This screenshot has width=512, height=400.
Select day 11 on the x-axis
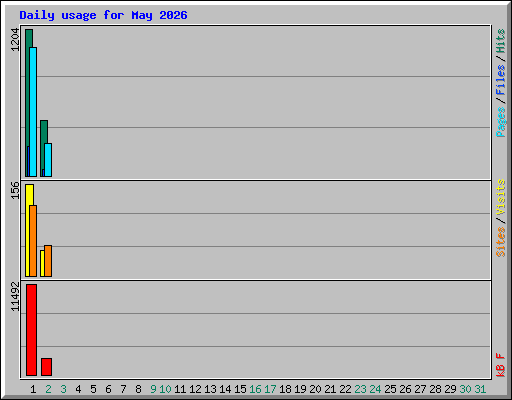(180, 389)
